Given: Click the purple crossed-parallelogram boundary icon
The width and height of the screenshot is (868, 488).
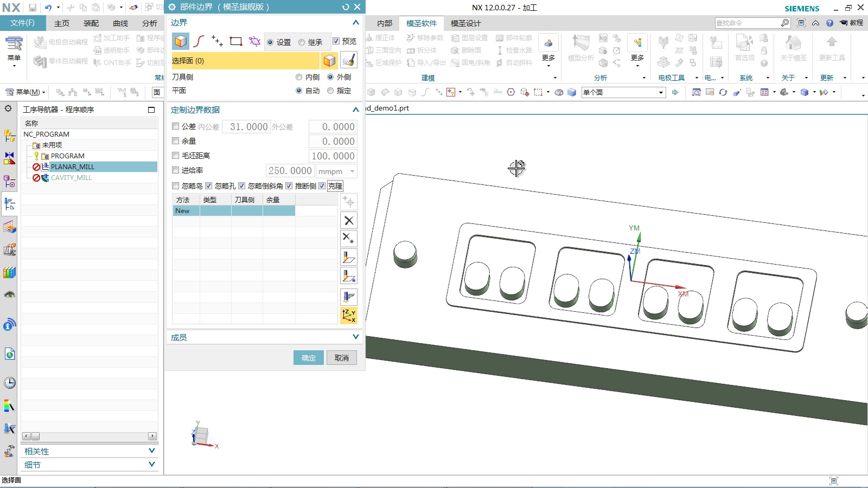Looking at the screenshot, I should pos(254,42).
